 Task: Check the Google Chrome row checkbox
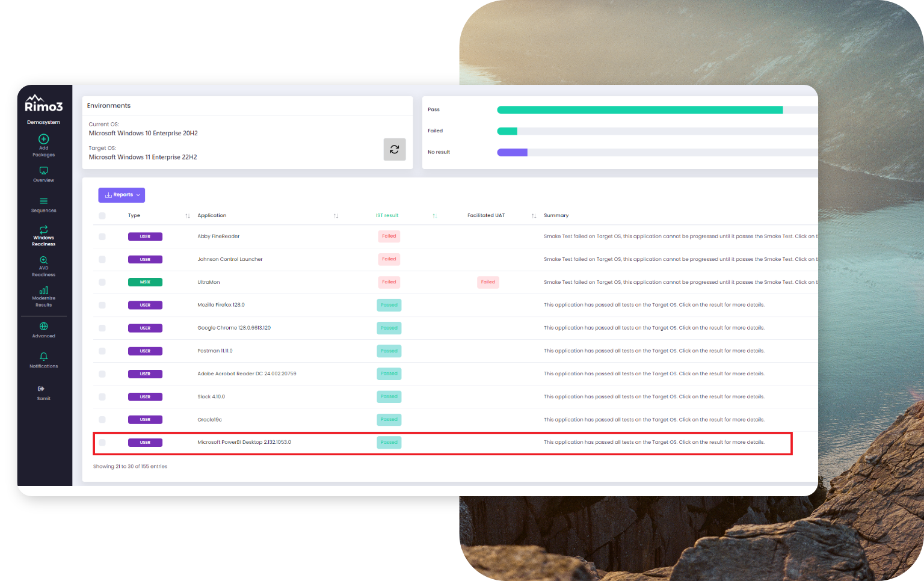point(102,328)
